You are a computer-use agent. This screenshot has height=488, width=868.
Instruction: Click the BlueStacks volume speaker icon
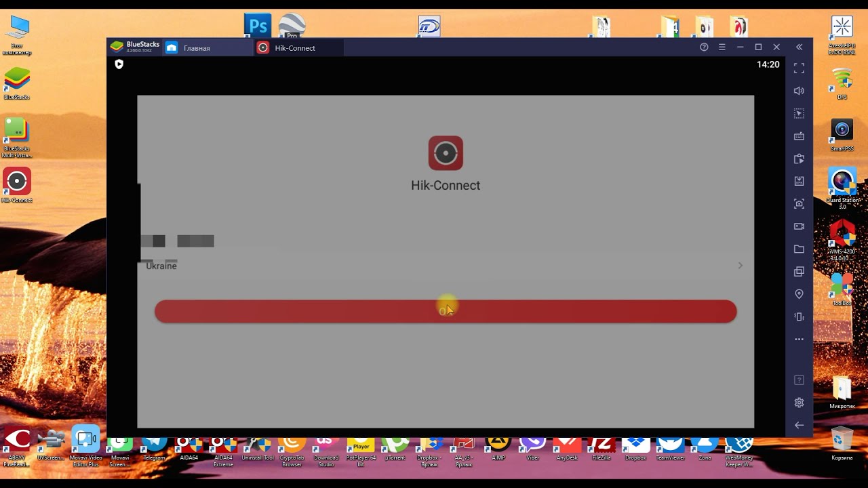pyautogui.click(x=799, y=91)
